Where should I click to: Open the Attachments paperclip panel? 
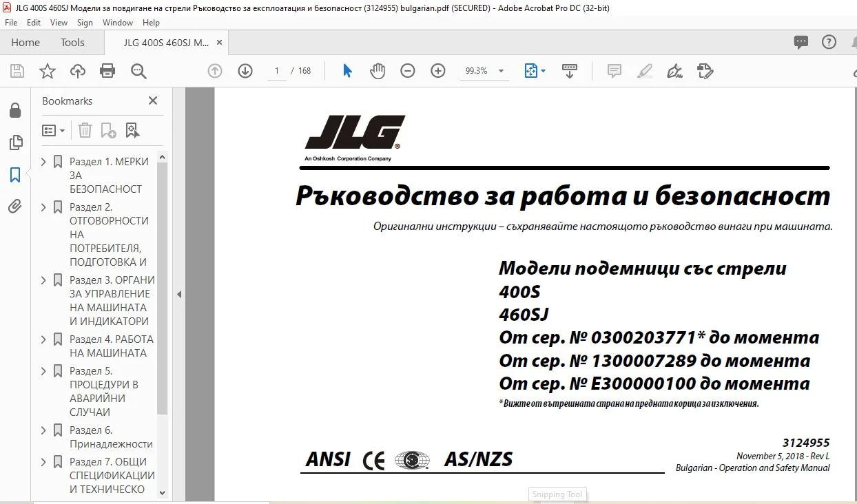click(x=14, y=207)
